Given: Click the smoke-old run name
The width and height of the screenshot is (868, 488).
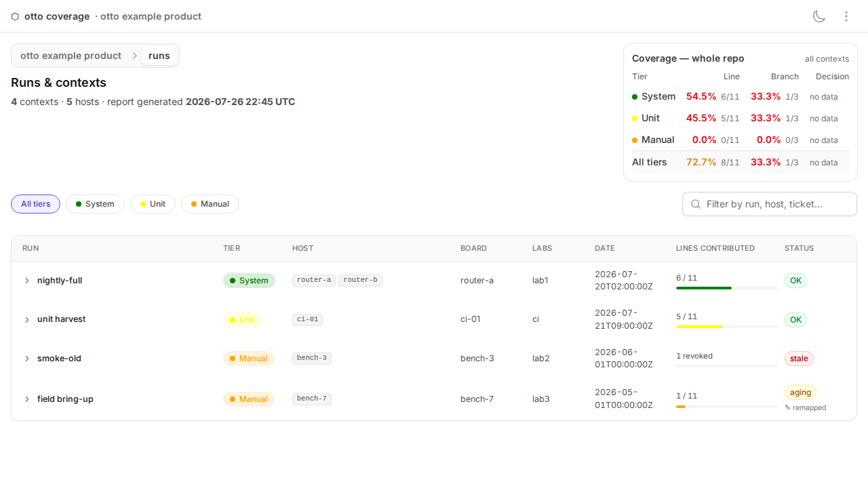Looking at the screenshot, I should click(x=59, y=359).
